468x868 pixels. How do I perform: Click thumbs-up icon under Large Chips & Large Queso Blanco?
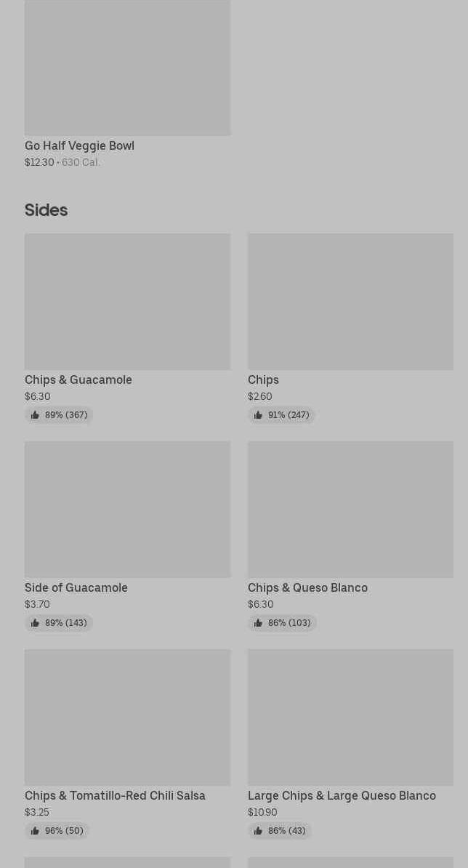[258, 831]
